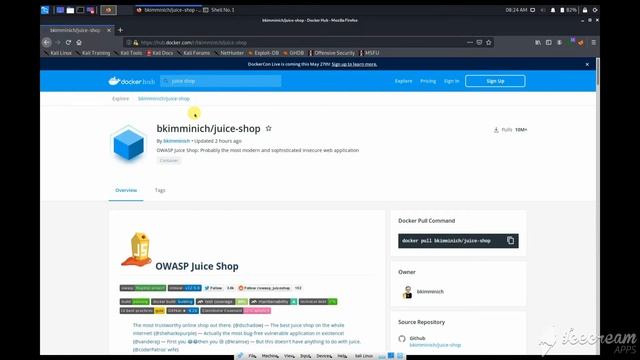This screenshot has width=640, height=360.
Task: Open VirtualBox File menu
Action: [x=252, y=356]
